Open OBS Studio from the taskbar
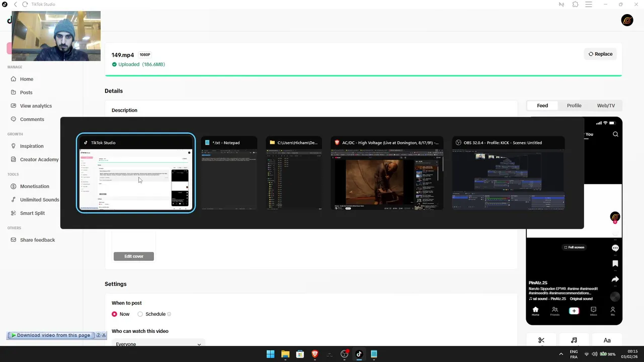The width and height of the screenshot is (644, 362). (345, 354)
